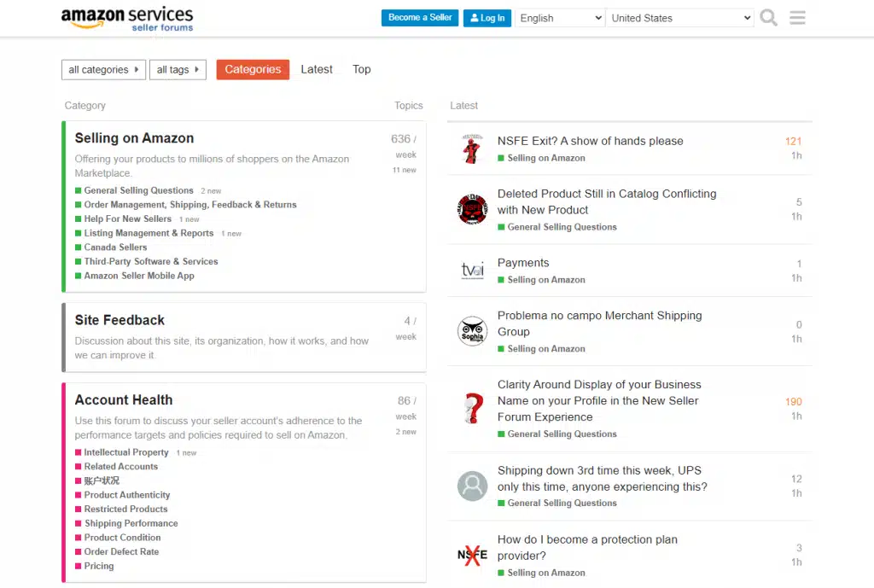Click the 121 reply count

point(793,142)
